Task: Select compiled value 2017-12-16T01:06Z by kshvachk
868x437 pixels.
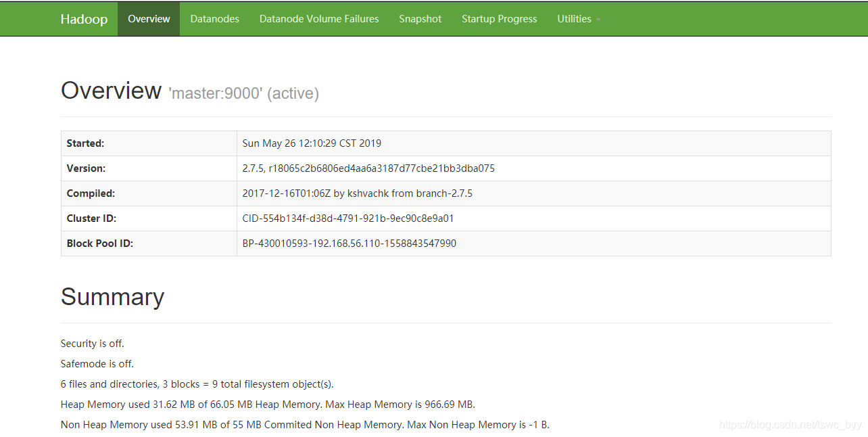Action: [x=357, y=193]
